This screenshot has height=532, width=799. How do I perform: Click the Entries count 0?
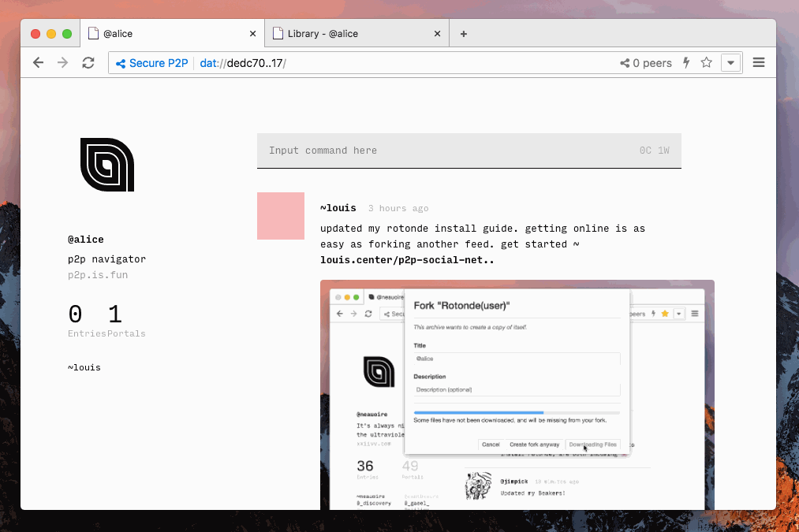point(76,314)
